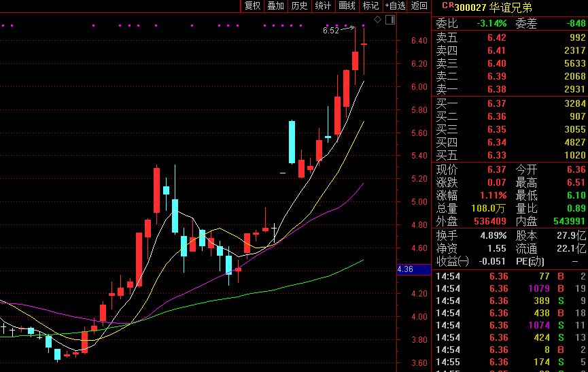Click the 外盘 536409 value
This screenshot has height=372, width=588.
coord(490,221)
